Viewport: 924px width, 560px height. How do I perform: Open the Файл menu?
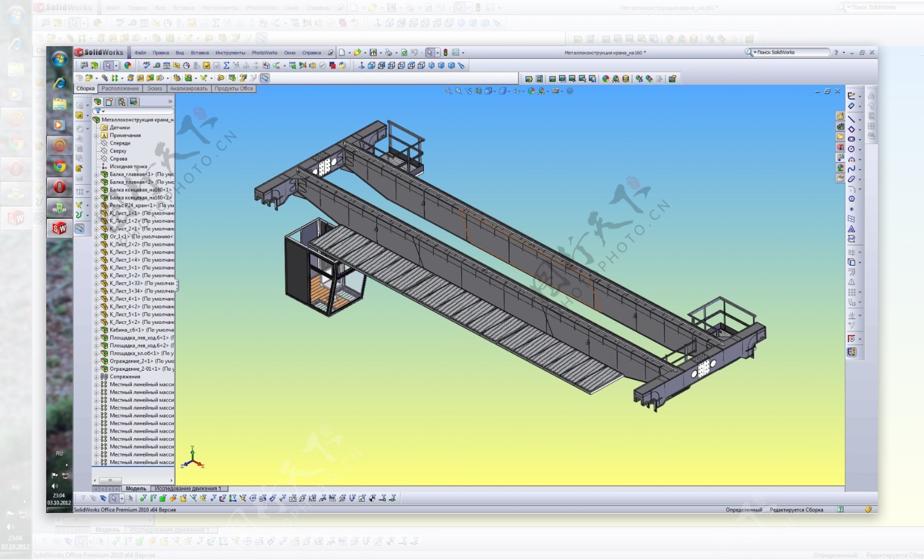tap(140, 53)
